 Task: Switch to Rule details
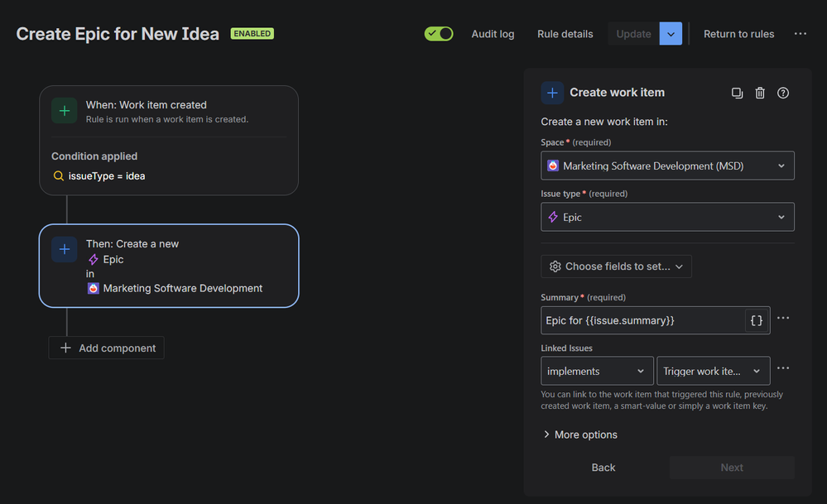point(565,34)
